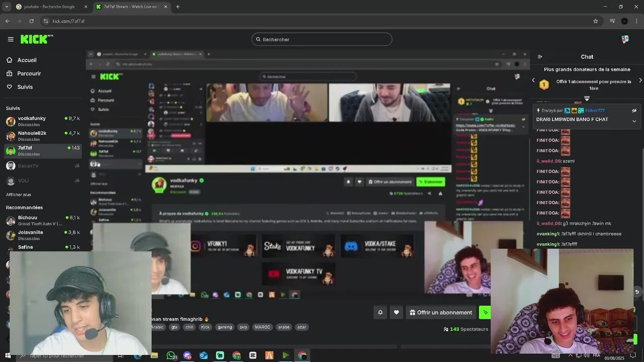Bookmark this page with the star

coord(596,21)
